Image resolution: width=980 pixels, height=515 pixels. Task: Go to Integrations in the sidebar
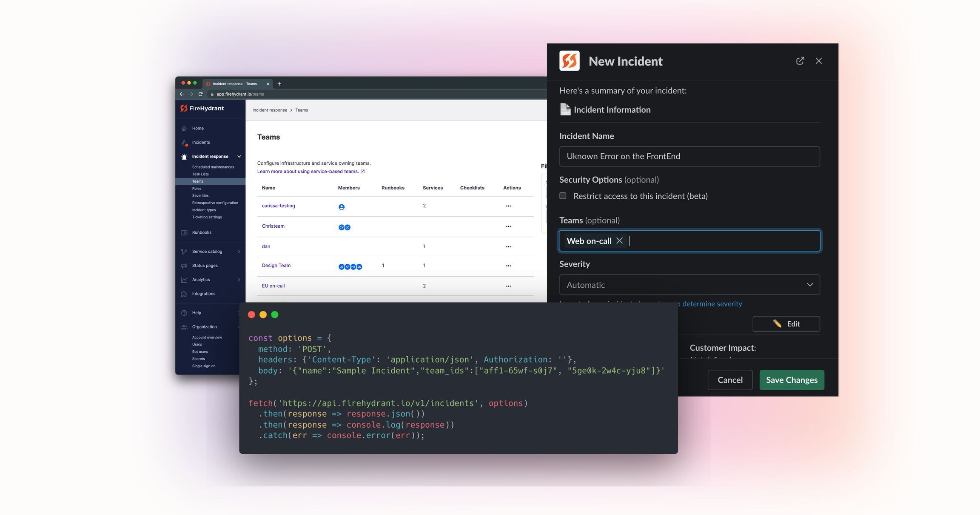(x=203, y=294)
